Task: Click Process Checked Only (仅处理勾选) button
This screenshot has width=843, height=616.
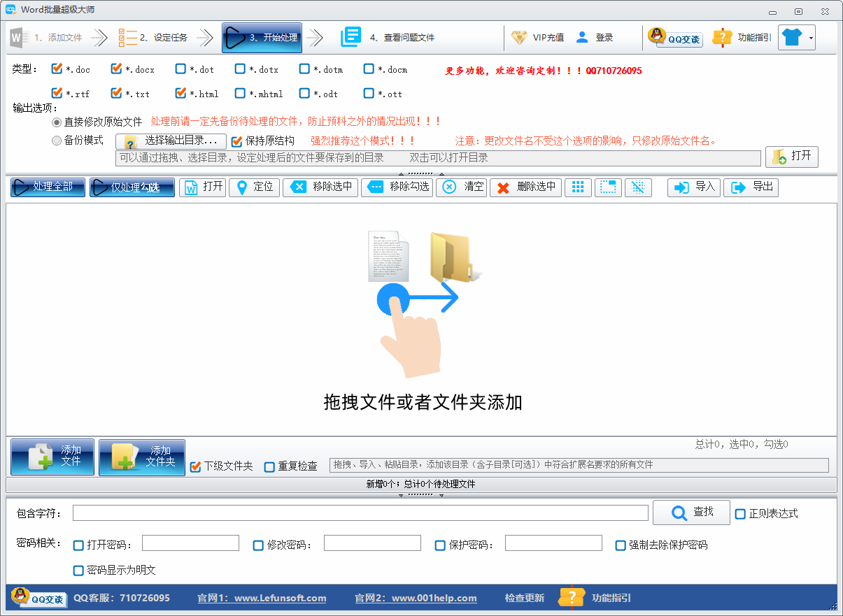Action: (132, 187)
